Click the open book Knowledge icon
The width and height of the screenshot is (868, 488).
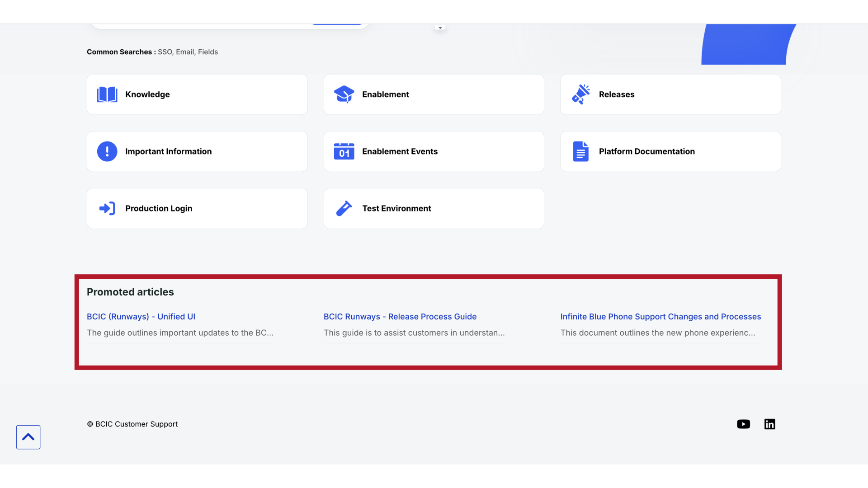coord(107,94)
